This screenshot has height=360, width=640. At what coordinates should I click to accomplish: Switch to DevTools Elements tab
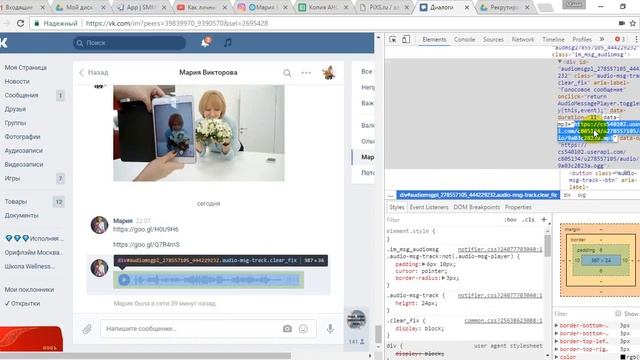click(x=434, y=40)
